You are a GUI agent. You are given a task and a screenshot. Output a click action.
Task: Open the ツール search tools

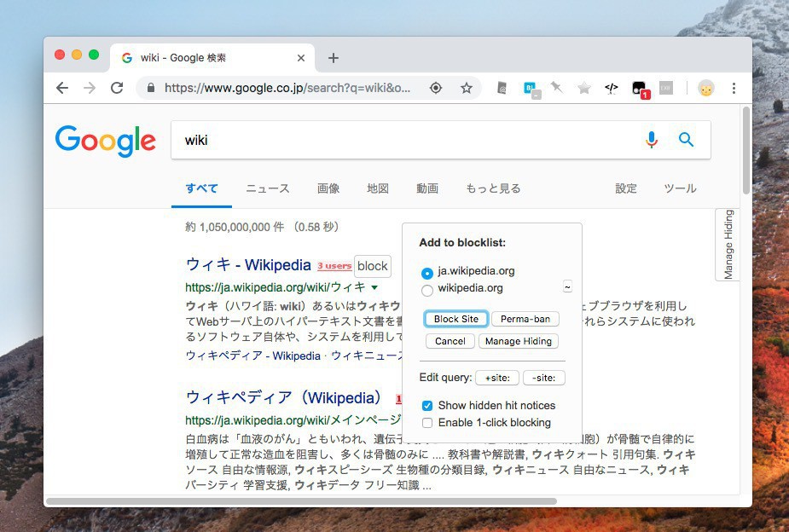[x=680, y=188]
